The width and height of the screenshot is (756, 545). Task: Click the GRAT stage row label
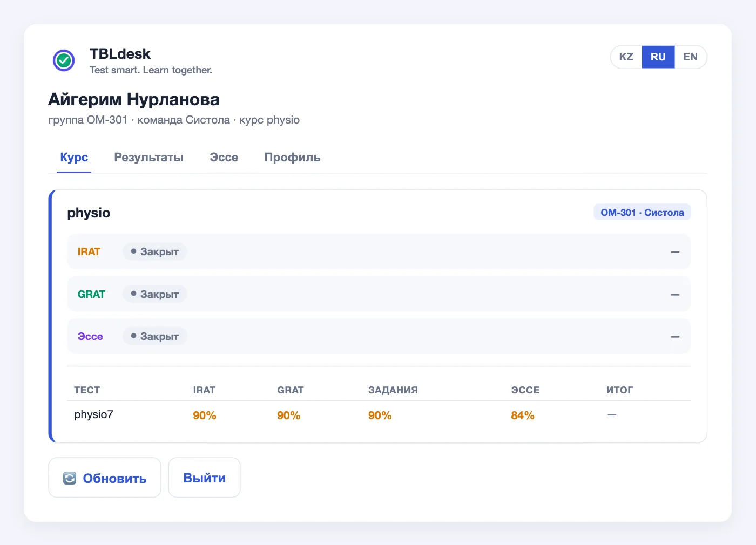[x=91, y=294]
